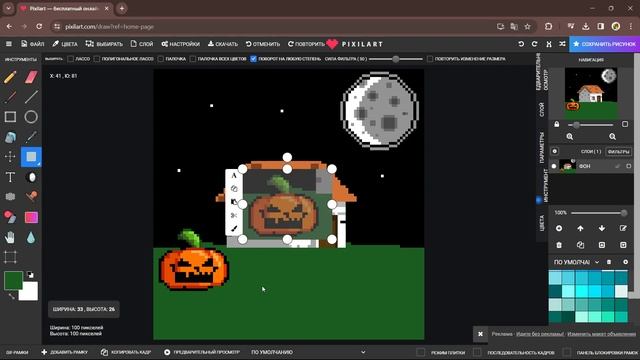Select the Blur droplet tool
This screenshot has height=360, width=640.
[31, 237]
